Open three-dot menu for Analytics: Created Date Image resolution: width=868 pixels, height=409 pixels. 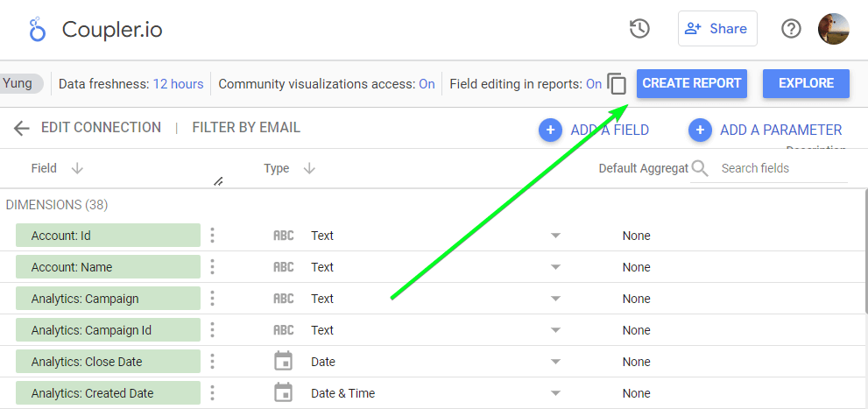click(212, 393)
